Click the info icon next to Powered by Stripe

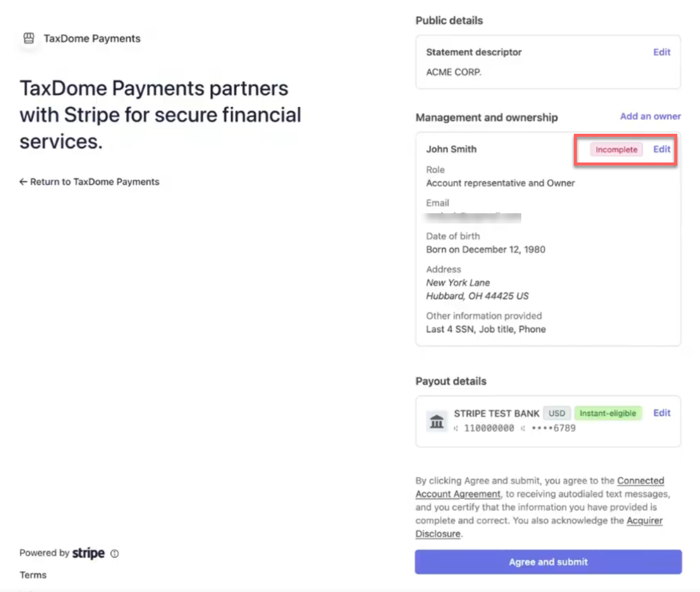tap(115, 554)
